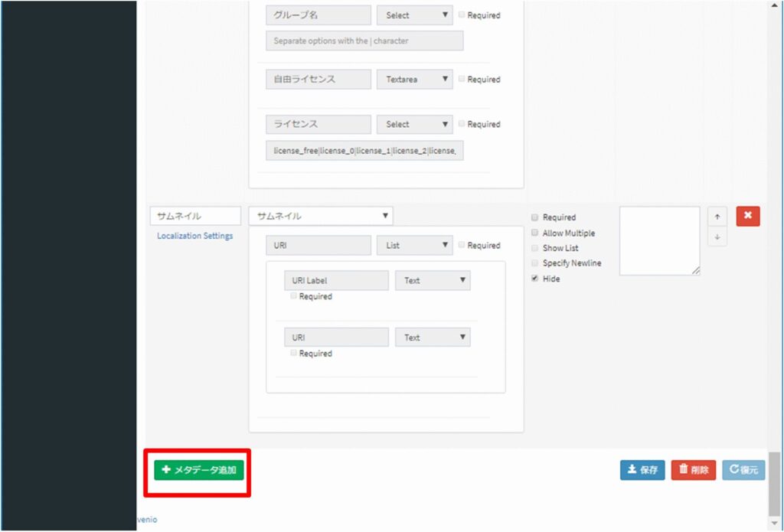The image size is (784, 532).
Task: Click the 復元 restore button
Action: coord(743,470)
